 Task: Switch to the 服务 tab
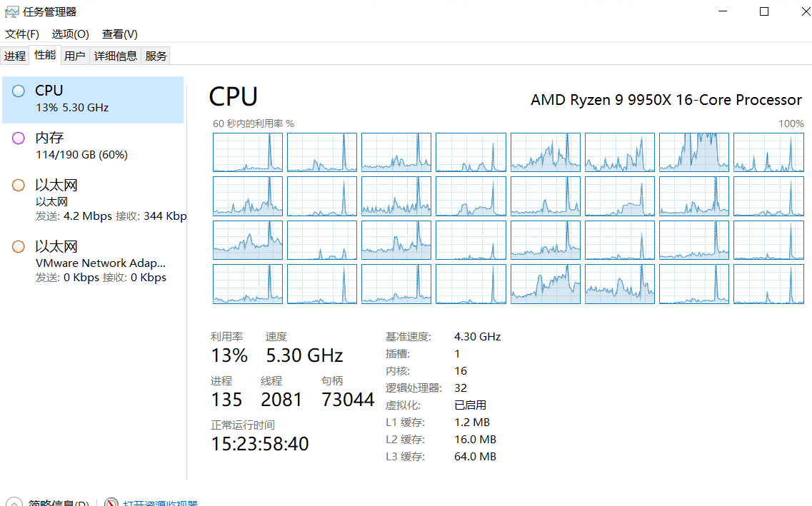(156, 56)
